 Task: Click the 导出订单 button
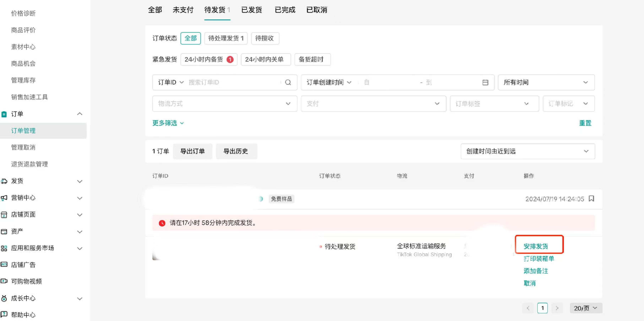click(x=192, y=151)
